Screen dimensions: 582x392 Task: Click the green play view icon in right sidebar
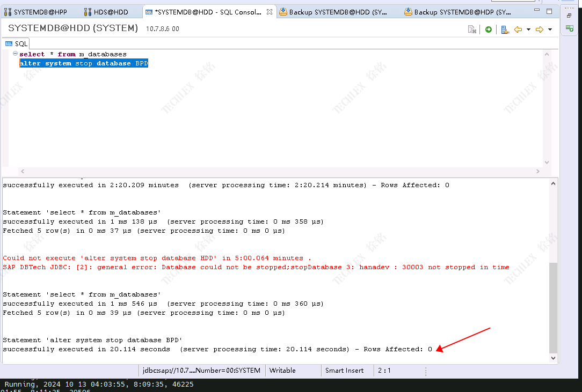point(570,28)
